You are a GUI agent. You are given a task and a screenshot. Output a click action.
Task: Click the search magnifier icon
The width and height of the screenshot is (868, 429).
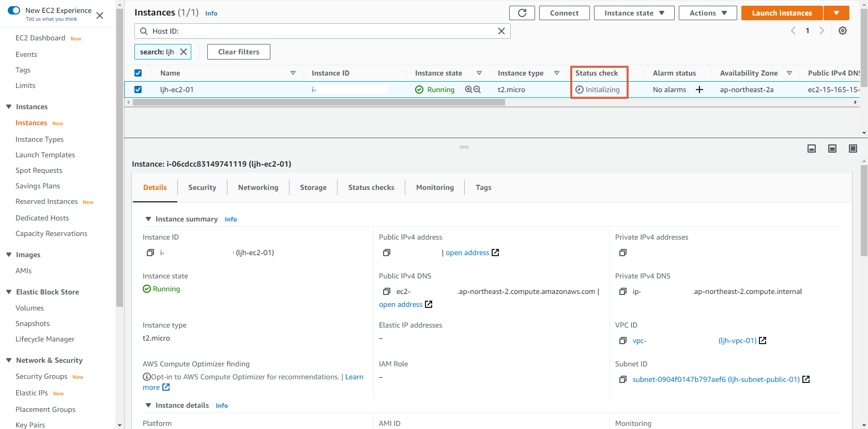point(144,31)
